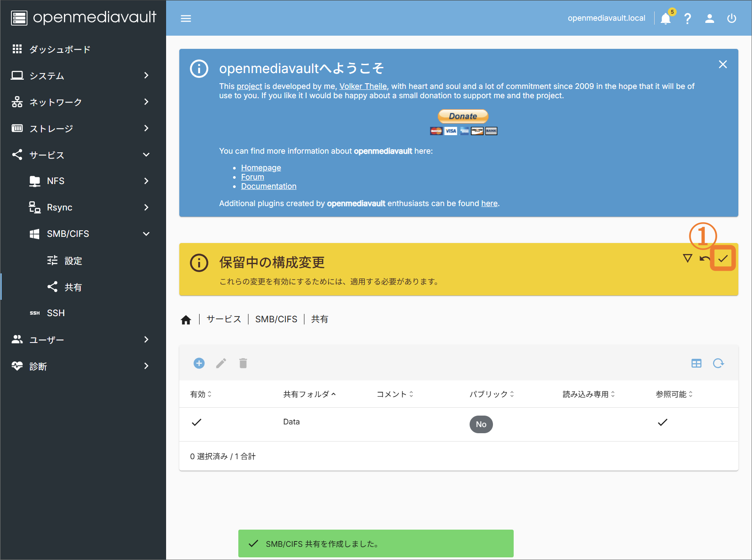Select the Data share row
The width and height of the screenshot is (752, 560).
(x=459, y=424)
